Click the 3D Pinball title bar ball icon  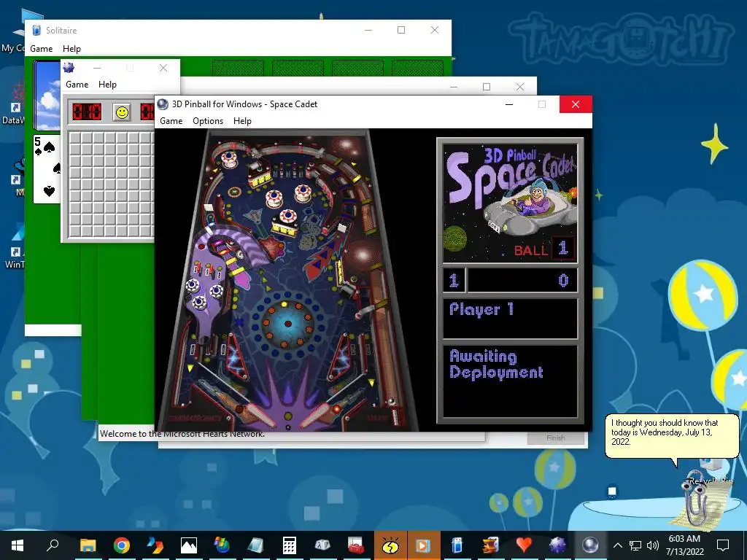click(x=163, y=104)
